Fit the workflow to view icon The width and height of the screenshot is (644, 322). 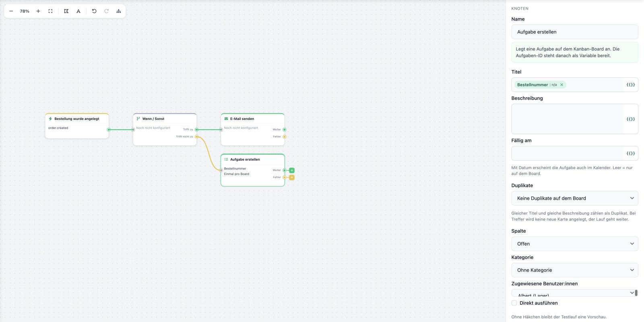point(50,11)
